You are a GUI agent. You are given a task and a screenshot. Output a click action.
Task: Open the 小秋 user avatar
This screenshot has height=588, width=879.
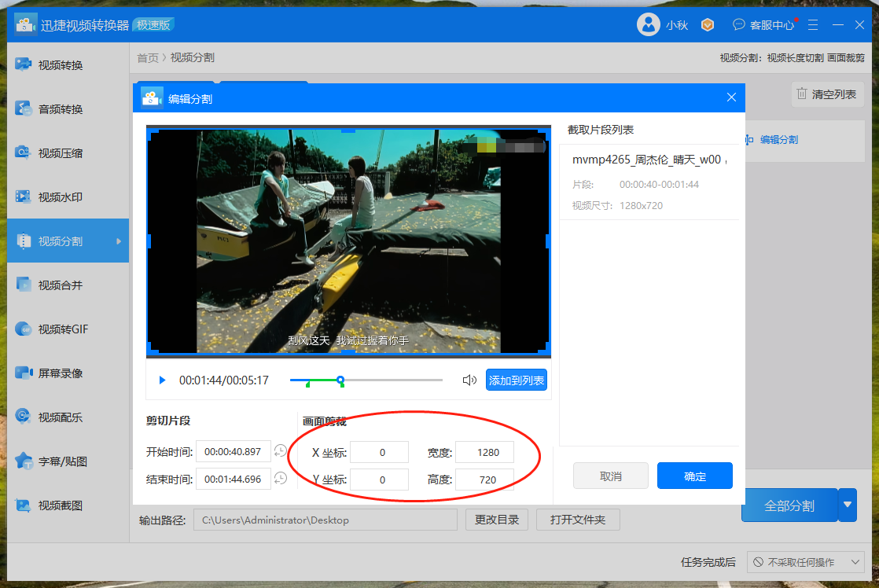pyautogui.click(x=649, y=25)
